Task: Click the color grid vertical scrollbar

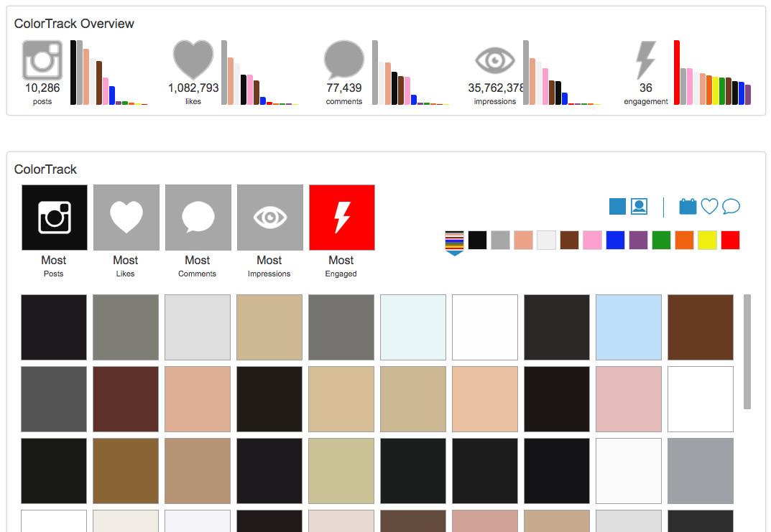Action: (747, 352)
